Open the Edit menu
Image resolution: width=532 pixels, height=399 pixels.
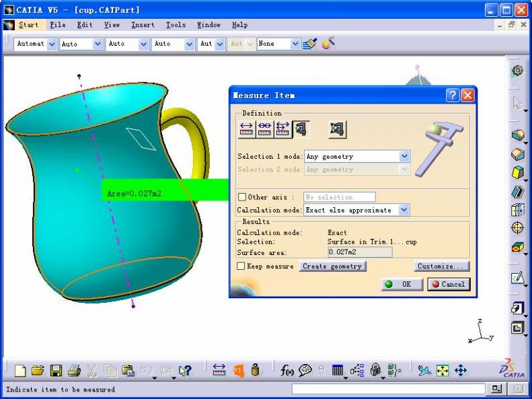coord(85,25)
